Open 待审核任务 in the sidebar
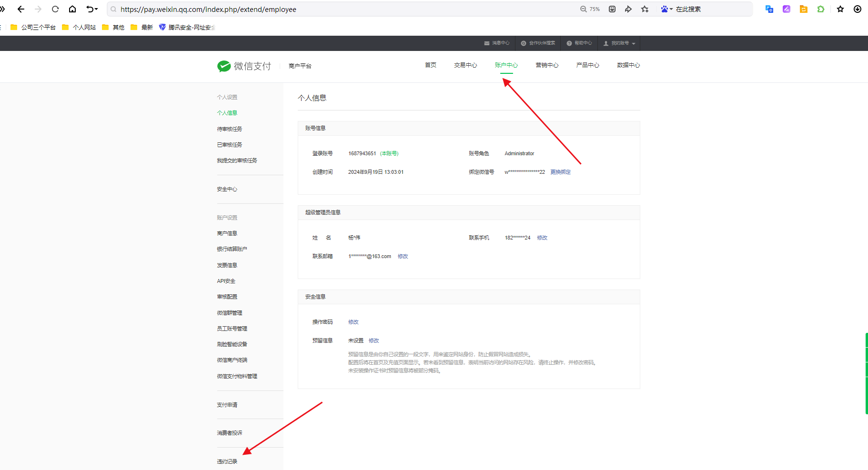868x470 pixels. click(230, 129)
